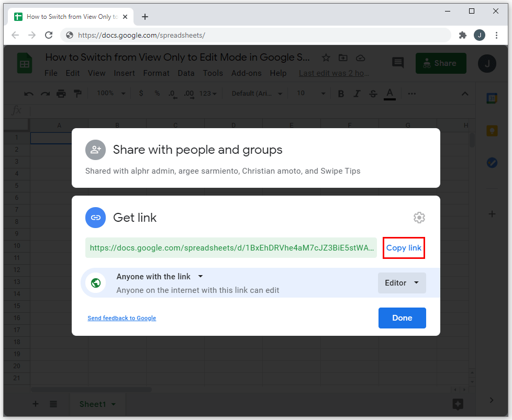
Task: Toggle strikethrough formatting in toolbar
Action: pos(373,94)
